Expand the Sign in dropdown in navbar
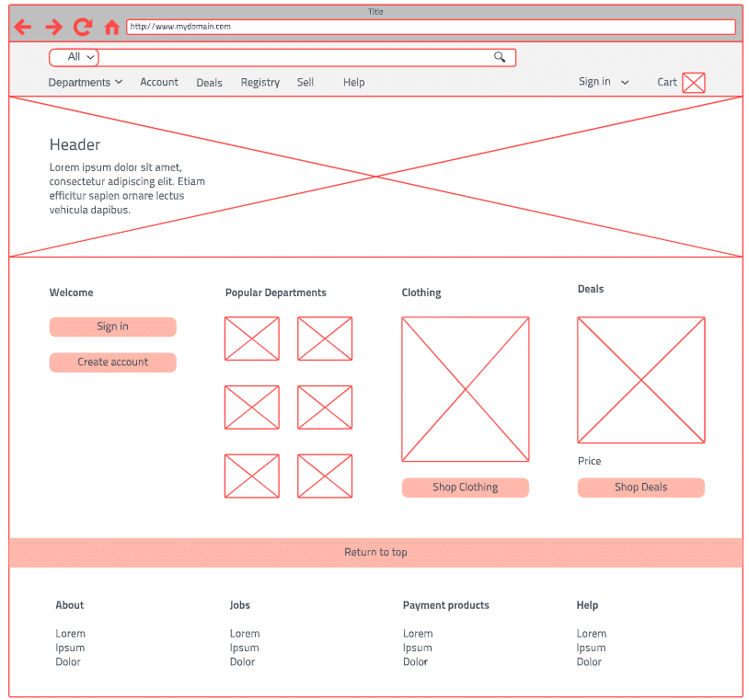This screenshot has width=749, height=700. [604, 82]
